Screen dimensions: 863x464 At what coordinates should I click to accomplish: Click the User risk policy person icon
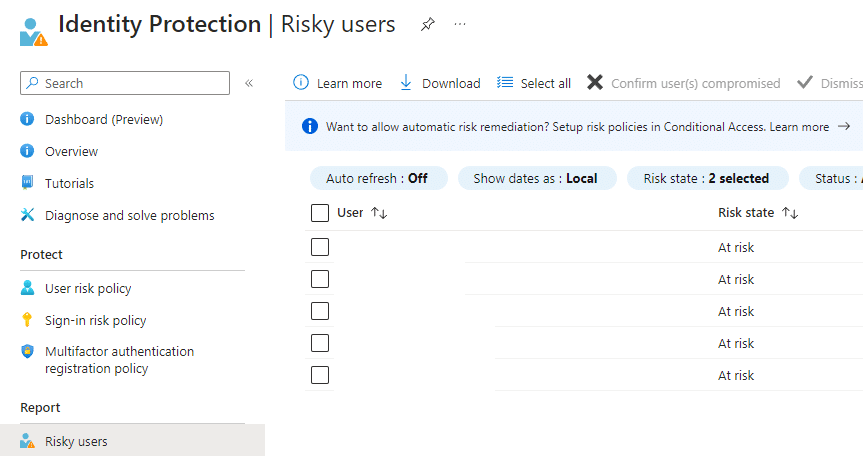27,288
